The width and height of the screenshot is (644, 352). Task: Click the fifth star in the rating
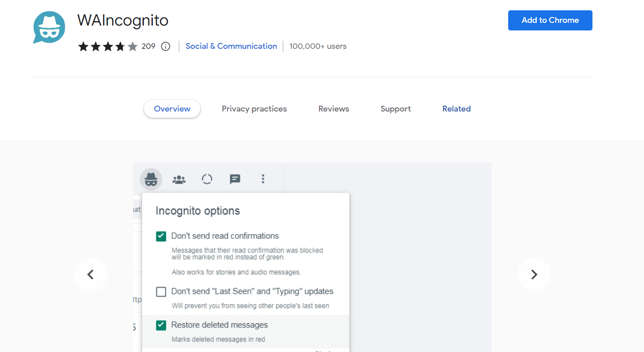132,46
